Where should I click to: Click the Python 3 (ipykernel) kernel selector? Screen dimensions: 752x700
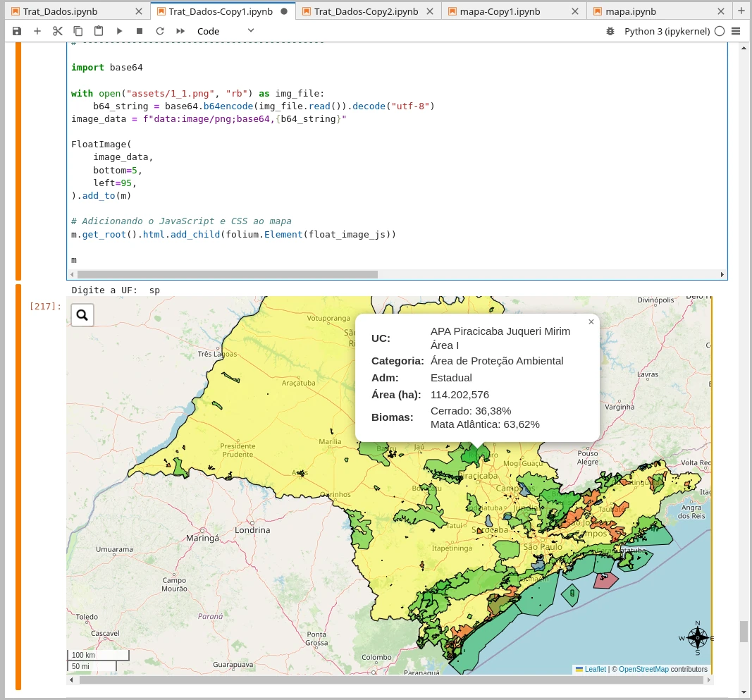click(667, 31)
